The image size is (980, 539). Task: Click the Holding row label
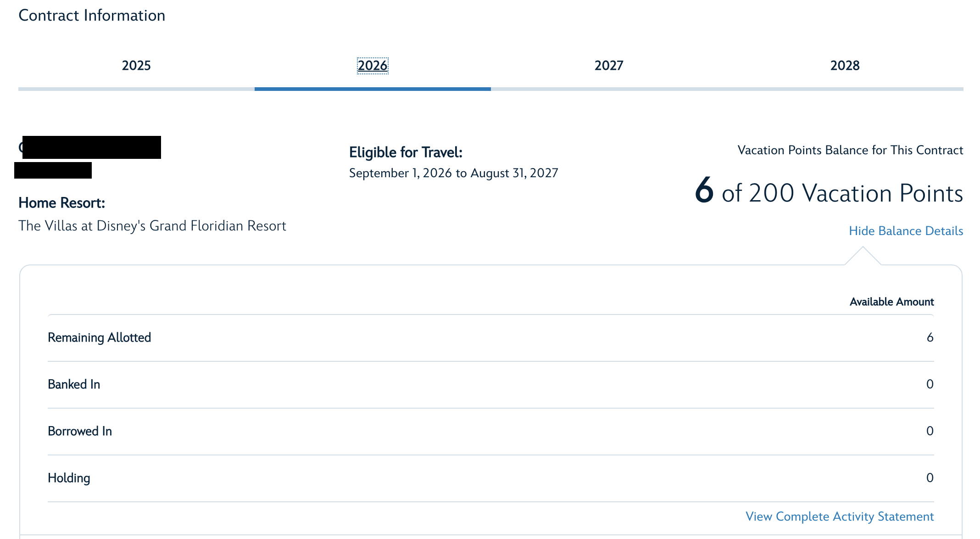click(x=69, y=478)
